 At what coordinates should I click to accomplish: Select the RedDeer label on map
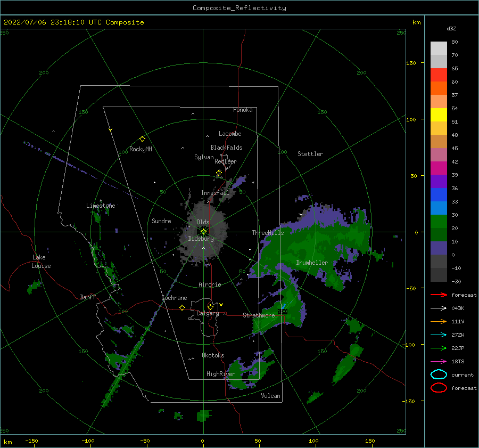click(x=226, y=161)
